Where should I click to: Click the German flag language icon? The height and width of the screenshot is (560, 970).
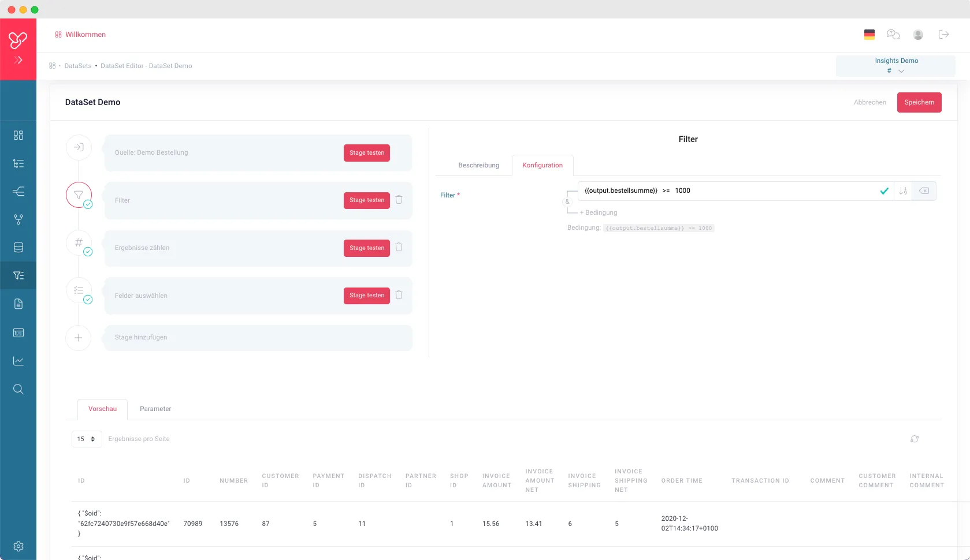tap(869, 35)
